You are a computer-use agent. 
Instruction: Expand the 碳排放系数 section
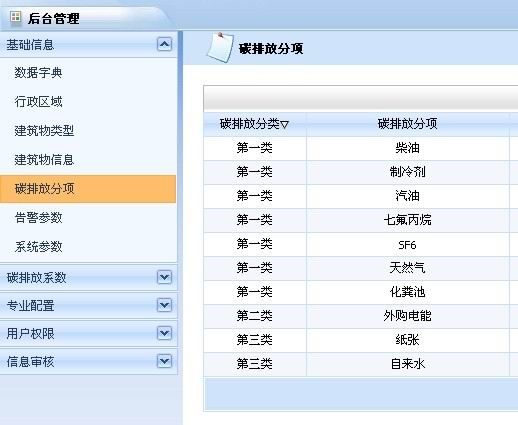coord(164,277)
